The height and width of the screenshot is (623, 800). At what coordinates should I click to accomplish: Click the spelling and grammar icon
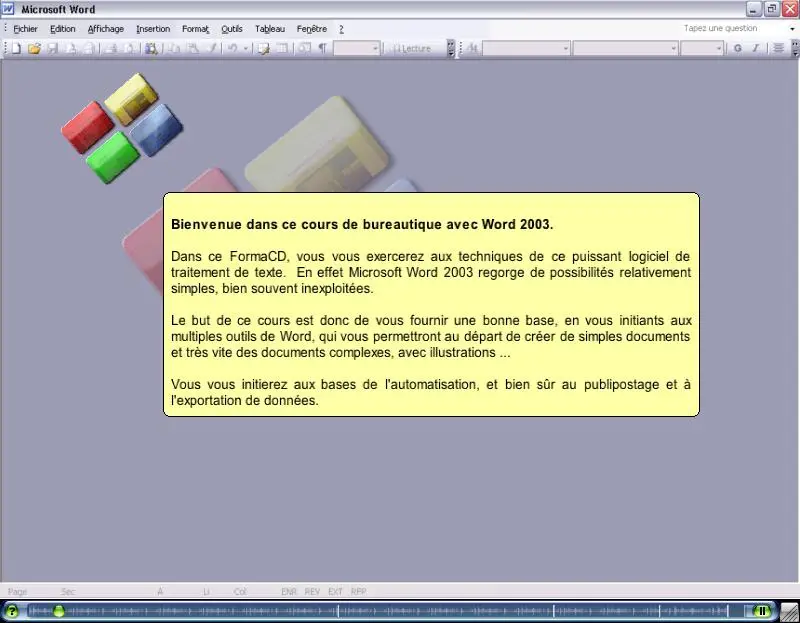151,48
